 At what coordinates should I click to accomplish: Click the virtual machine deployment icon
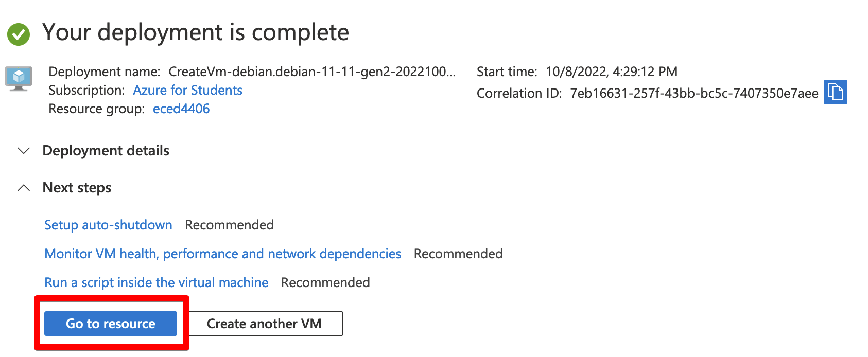click(x=19, y=78)
